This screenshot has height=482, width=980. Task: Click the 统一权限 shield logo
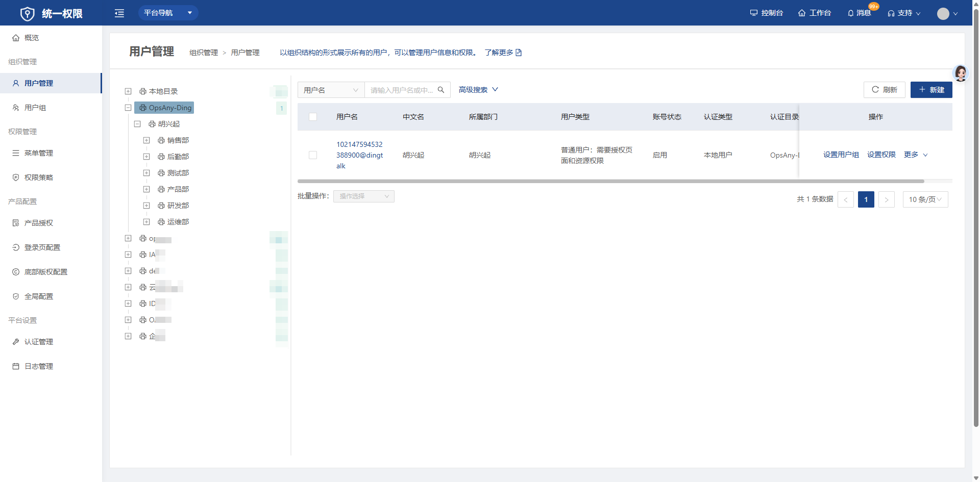tap(27, 14)
